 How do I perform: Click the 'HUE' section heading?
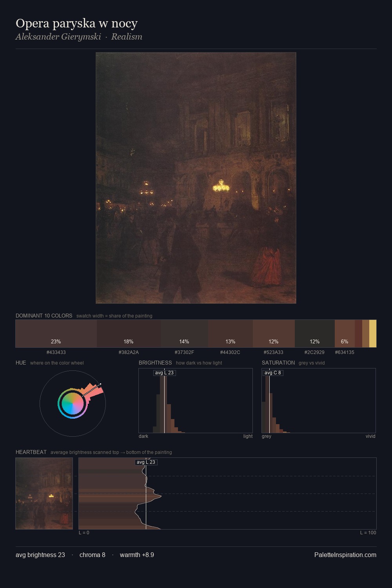point(21,363)
